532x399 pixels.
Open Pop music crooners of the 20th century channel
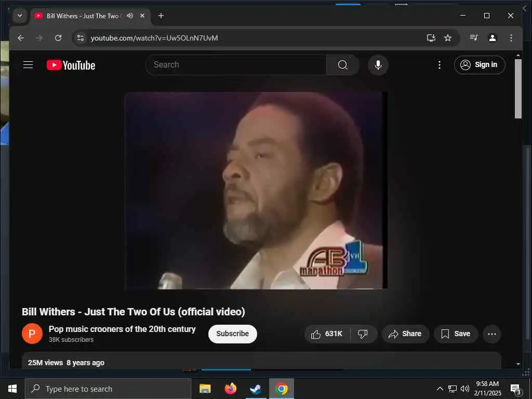click(x=122, y=329)
